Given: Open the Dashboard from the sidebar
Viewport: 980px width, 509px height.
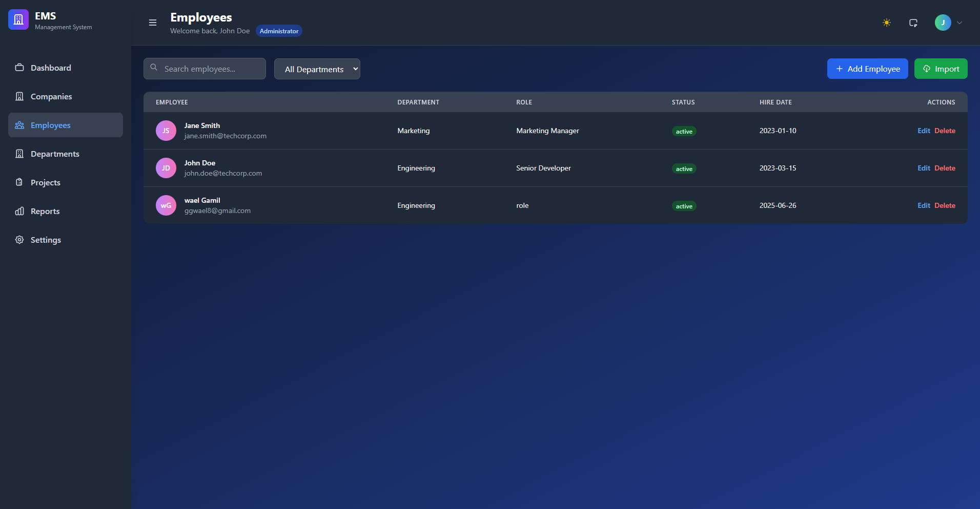Looking at the screenshot, I should click(50, 68).
